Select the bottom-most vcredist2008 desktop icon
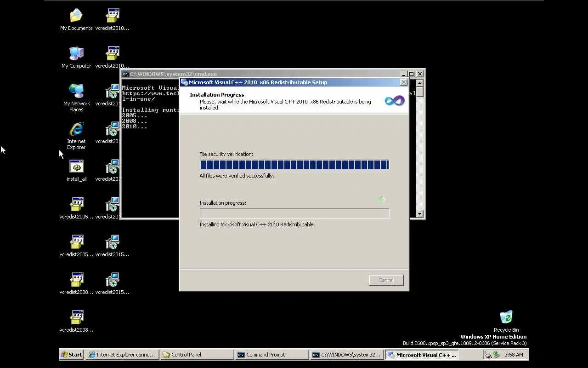The height and width of the screenshot is (368, 588). [x=76, y=321]
